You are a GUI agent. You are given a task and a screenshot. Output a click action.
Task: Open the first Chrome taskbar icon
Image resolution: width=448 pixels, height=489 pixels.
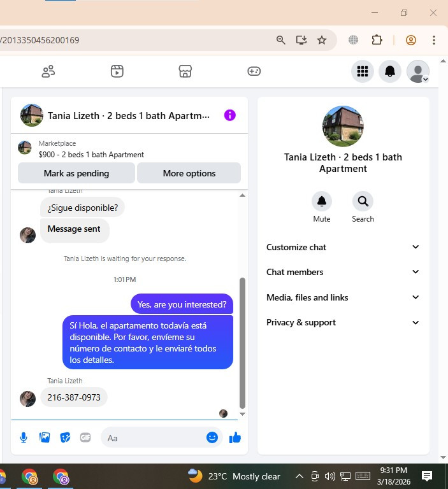click(x=29, y=476)
